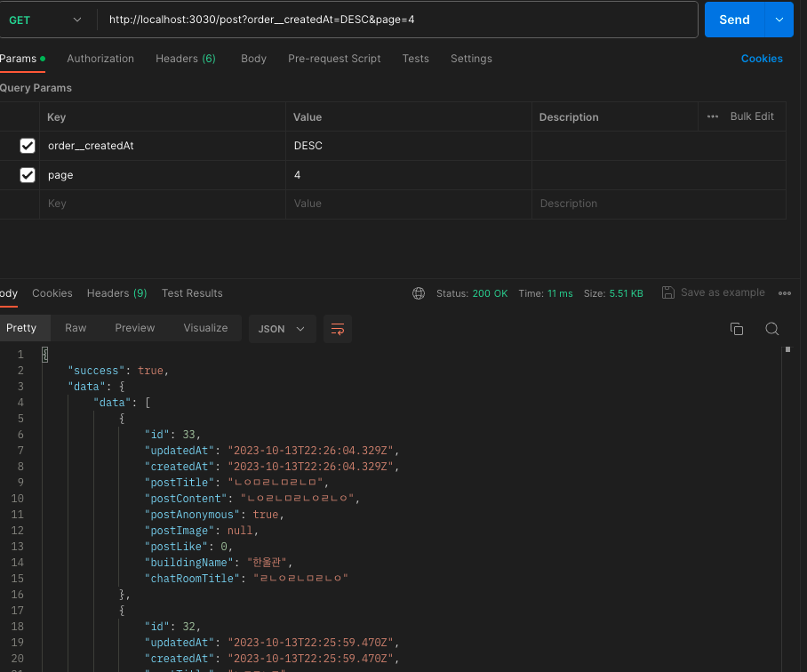The height and width of the screenshot is (672, 807).
Task: Click the response scrollbar thumb
Action: pos(787,349)
